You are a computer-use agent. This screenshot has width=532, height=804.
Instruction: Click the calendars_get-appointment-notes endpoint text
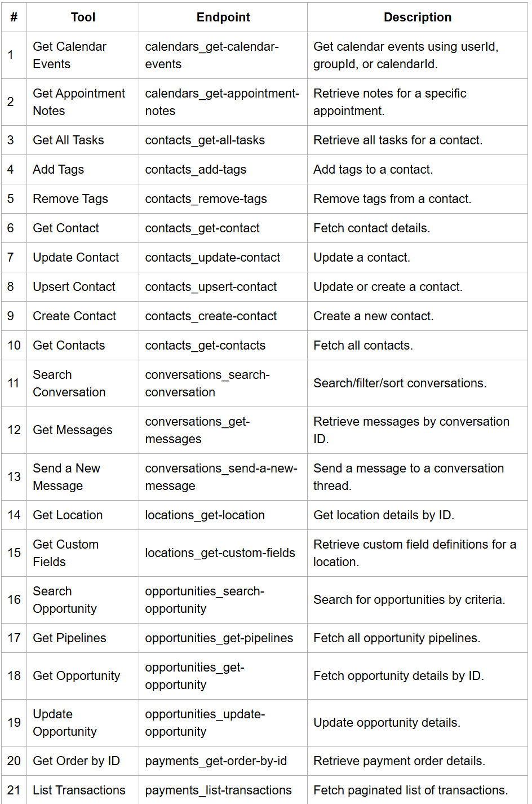(221, 102)
